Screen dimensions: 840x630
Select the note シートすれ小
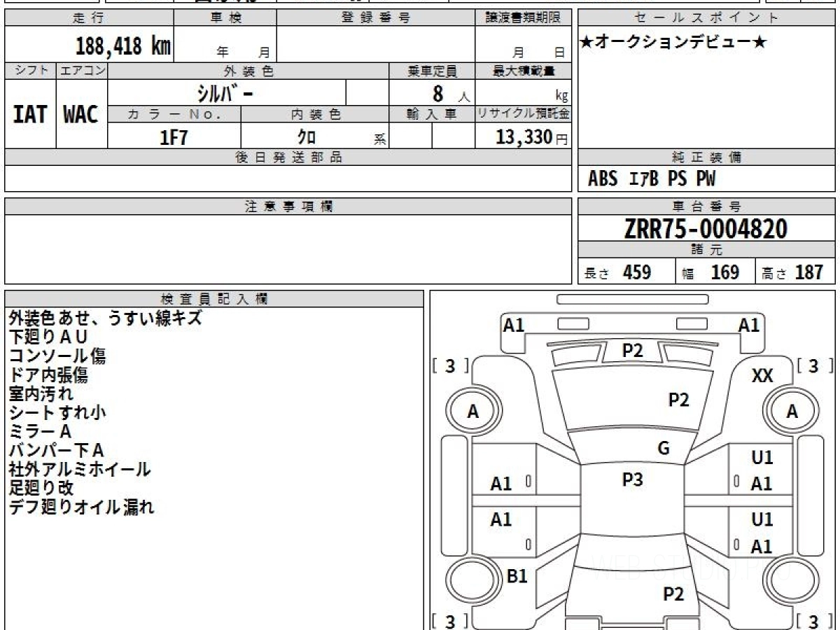(x=57, y=412)
